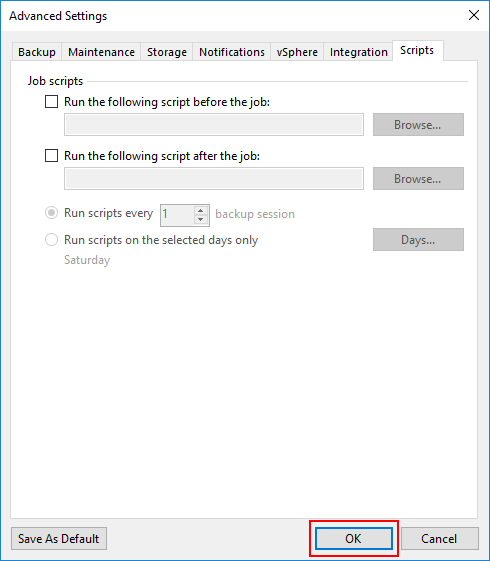Click the post-job script path field
Viewport: 490px width, 561px height.
214,178
